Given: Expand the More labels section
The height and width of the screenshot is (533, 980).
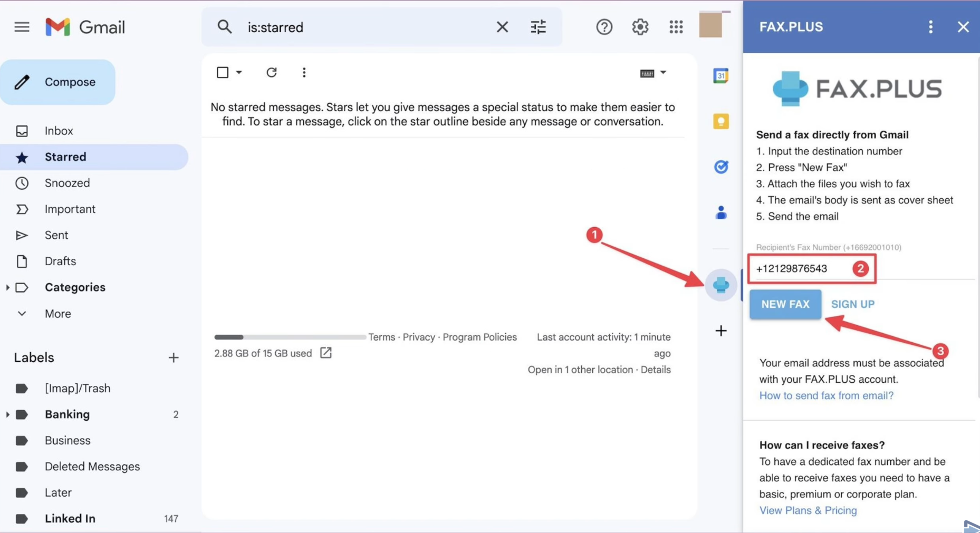Looking at the screenshot, I should (x=57, y=313).
